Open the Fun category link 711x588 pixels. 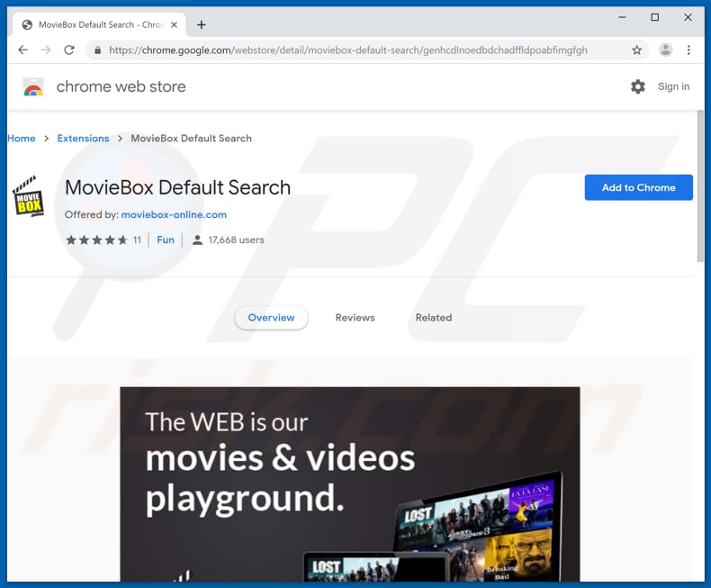pyautogui.click(x=166, y=240)
